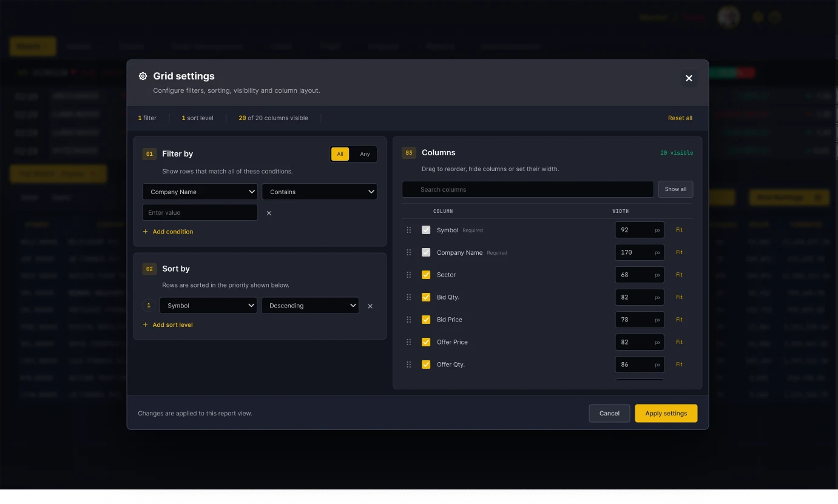Click the drag handle for Sector column
Screen dimensions: 838x504
tap(409, 275)
